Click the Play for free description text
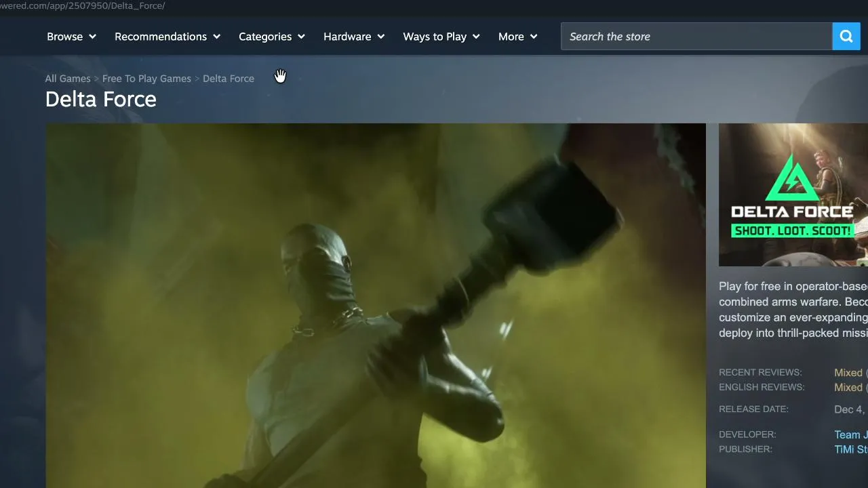 (x=793, y=310)
